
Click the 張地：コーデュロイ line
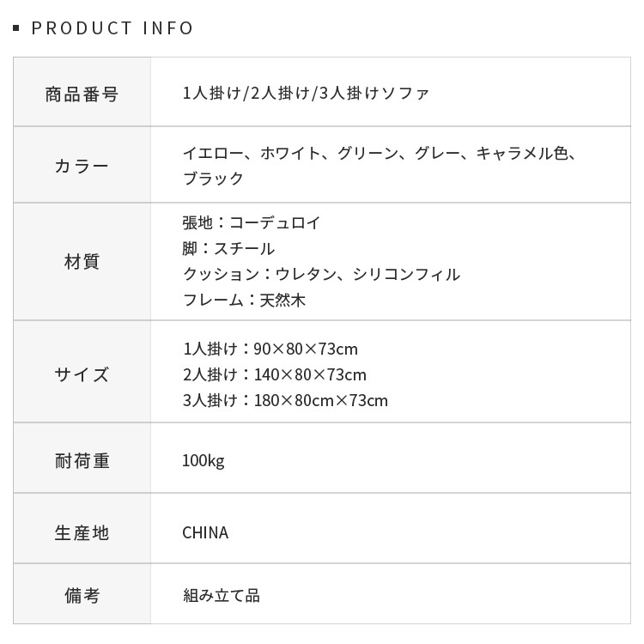(251, 223)
